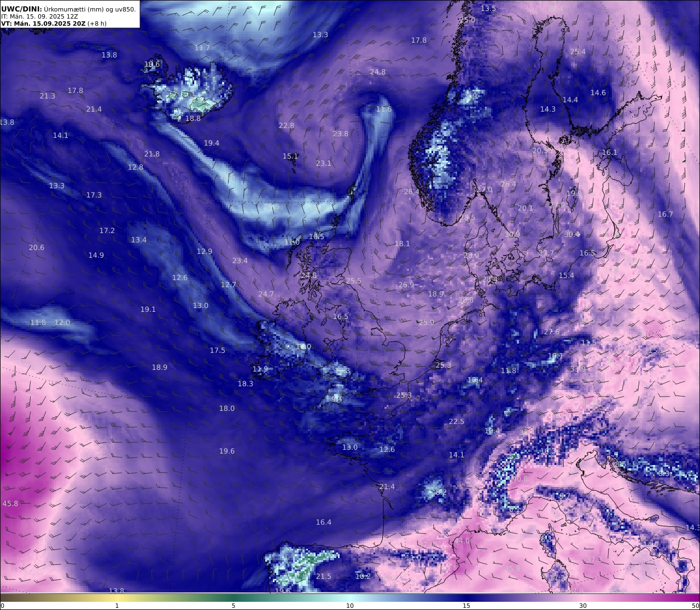The width and height of the screenshot is (700, 610).
Task: Click the 21.3 value on the map
Action: click(x=48, y=96)
